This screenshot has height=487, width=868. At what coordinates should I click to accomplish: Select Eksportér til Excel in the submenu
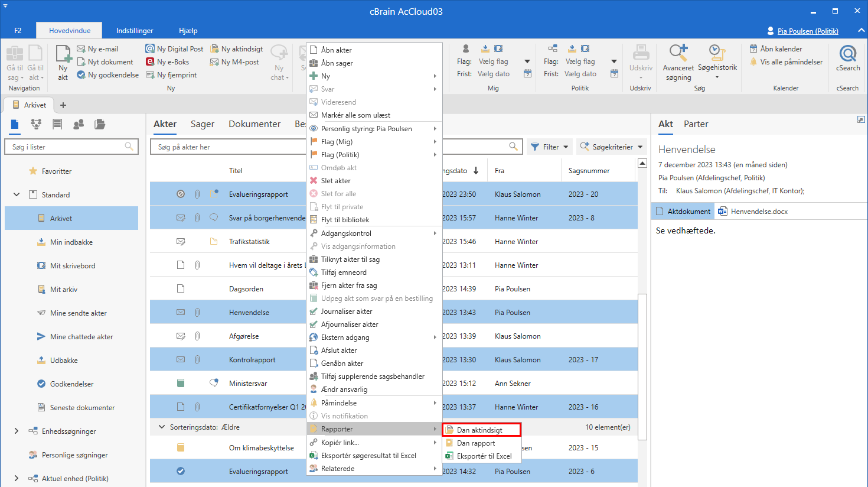pyautogui.click(x=482, y=456)
